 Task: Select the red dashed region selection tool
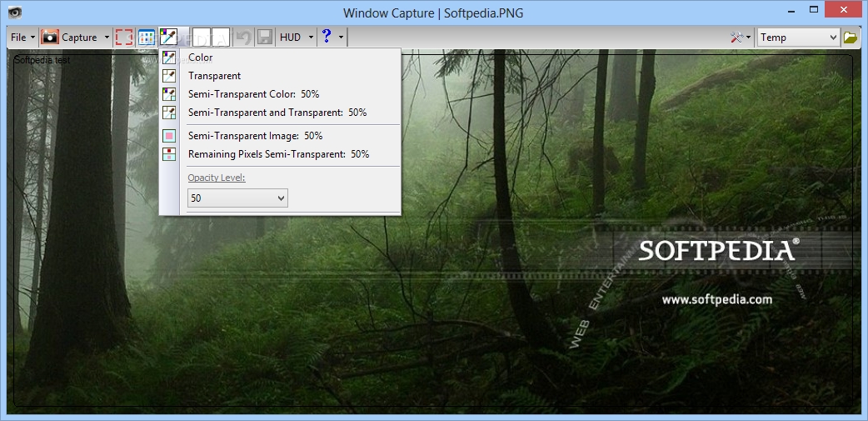[124, 38]
